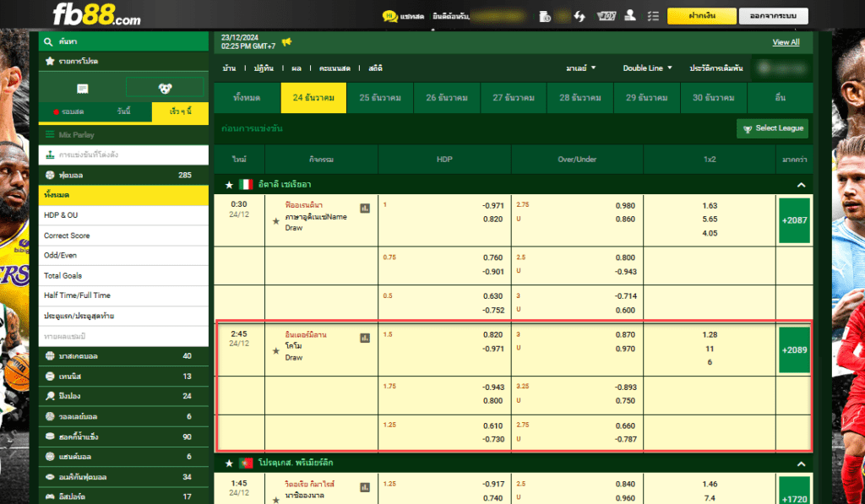Toggle favorite star for the Fiorentina match
The height and width of the screenshot is (504, 865).
276,221
